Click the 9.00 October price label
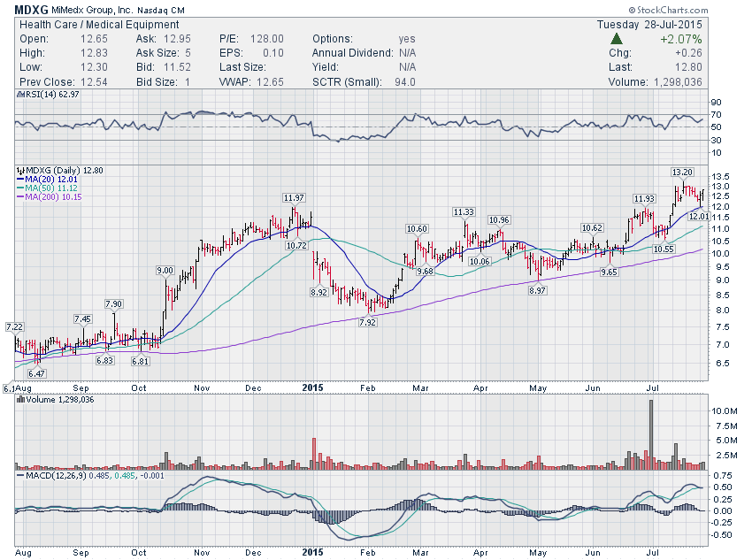752x560 pixels. (165, 271)
